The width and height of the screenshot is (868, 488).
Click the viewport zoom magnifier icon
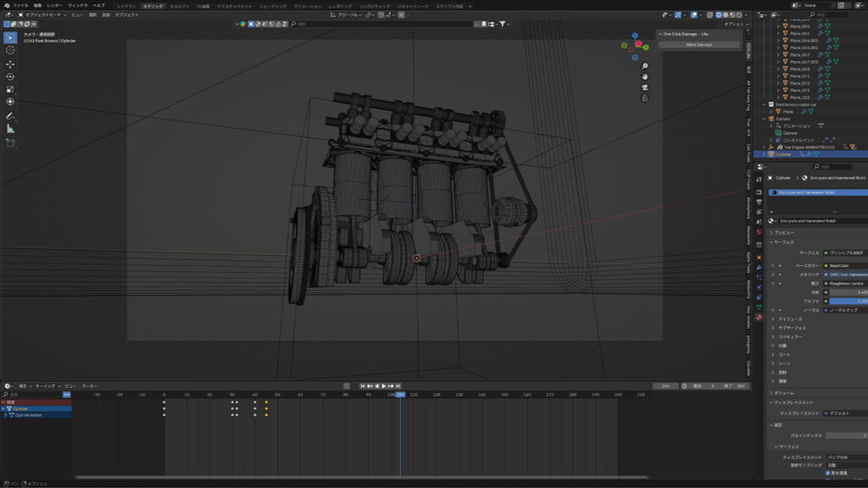[x=645, y=66]
